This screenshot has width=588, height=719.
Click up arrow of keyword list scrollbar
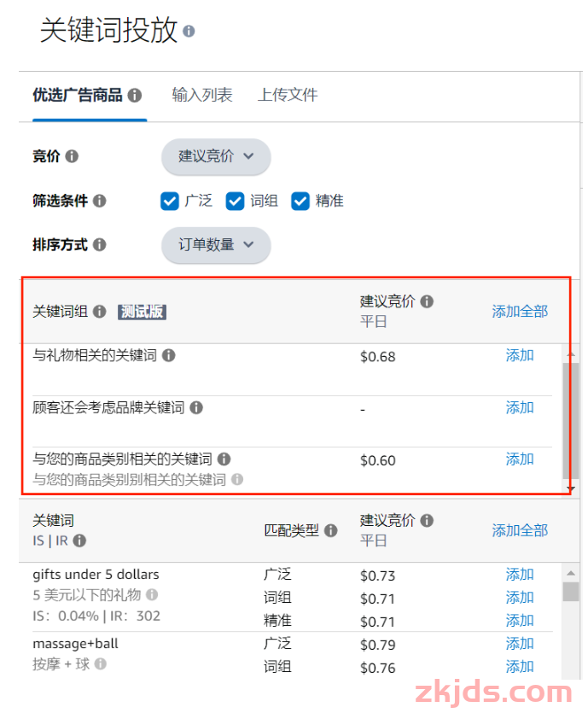tap(571, 573)
